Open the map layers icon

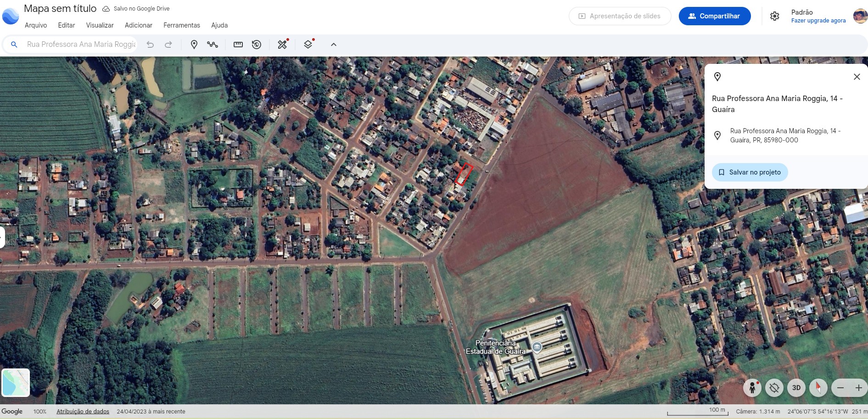(308, 45)
